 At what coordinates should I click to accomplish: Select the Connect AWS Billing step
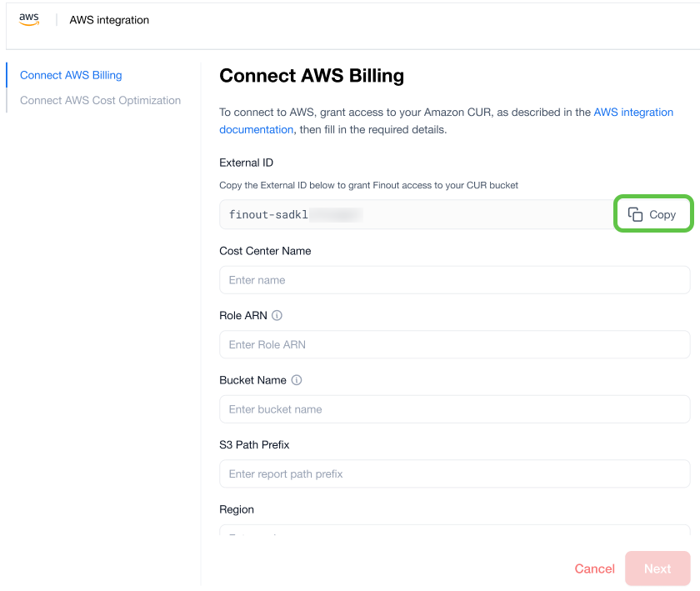coord(71,75)
